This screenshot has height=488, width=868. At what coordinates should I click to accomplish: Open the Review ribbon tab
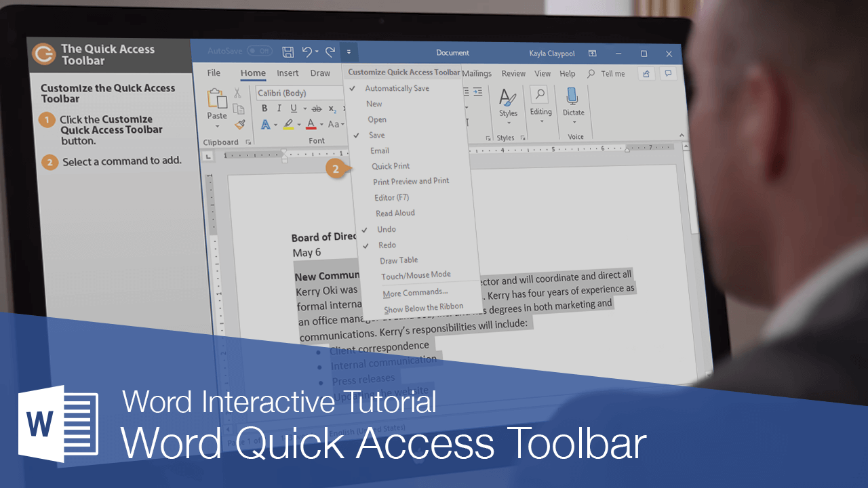click(513, 73)
